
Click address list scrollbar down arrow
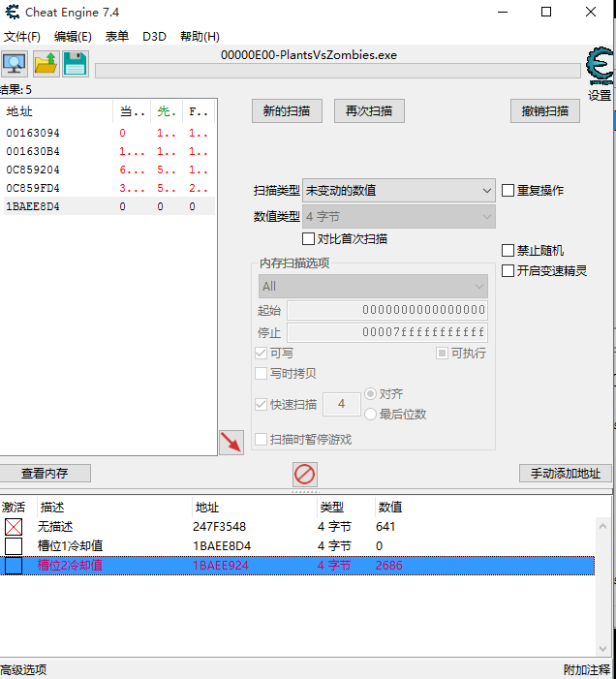(602, 649)
